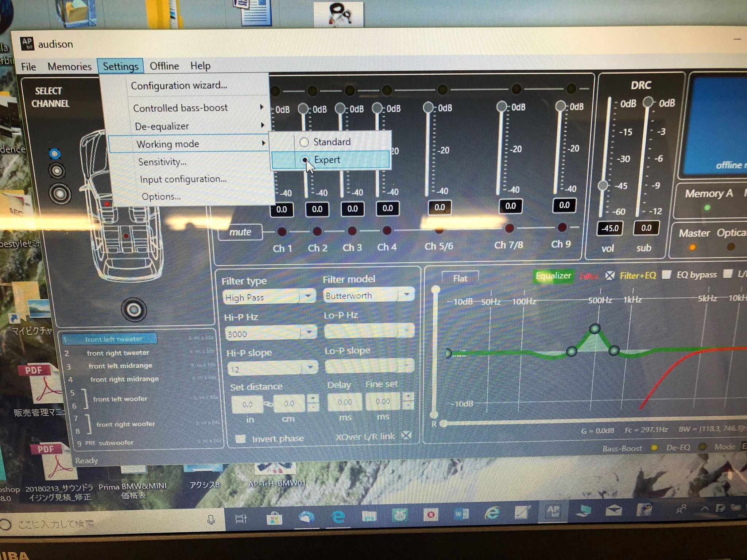Viewport: 747px width, 560px height.
Task: Choose Configuration wizard... menu entry
Action: coord(179,85)
